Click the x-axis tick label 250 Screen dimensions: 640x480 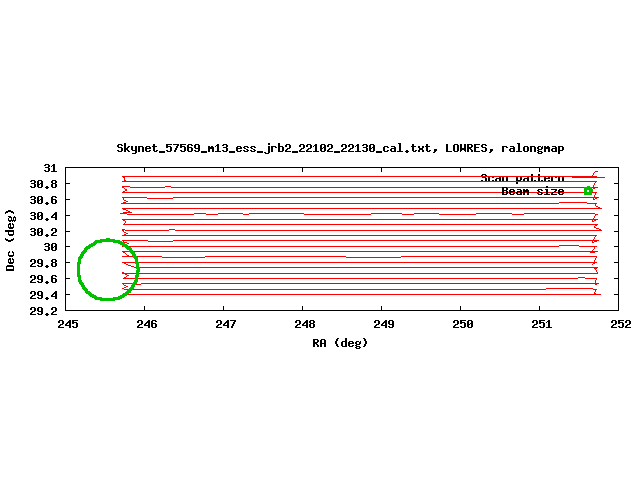(463, 324)
